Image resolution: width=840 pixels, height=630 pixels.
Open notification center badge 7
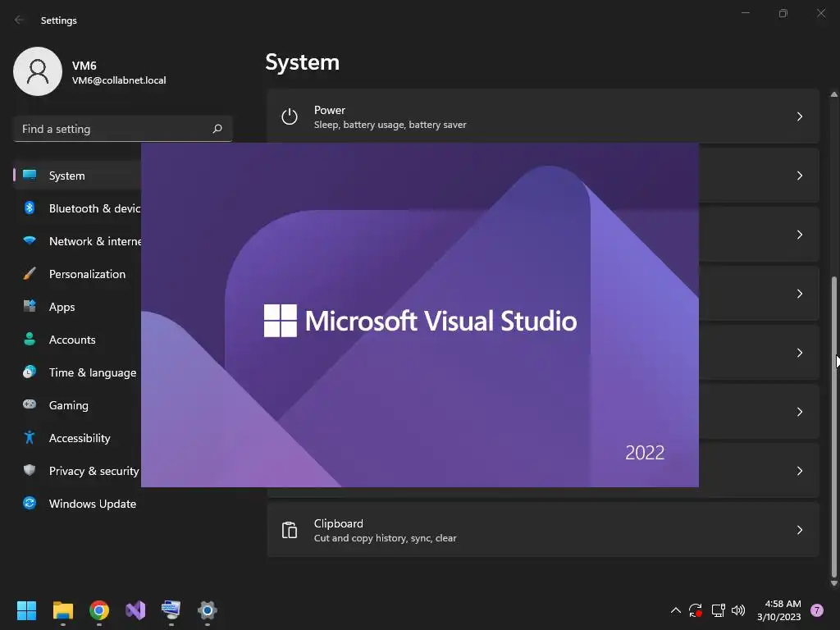pos(816,610)
